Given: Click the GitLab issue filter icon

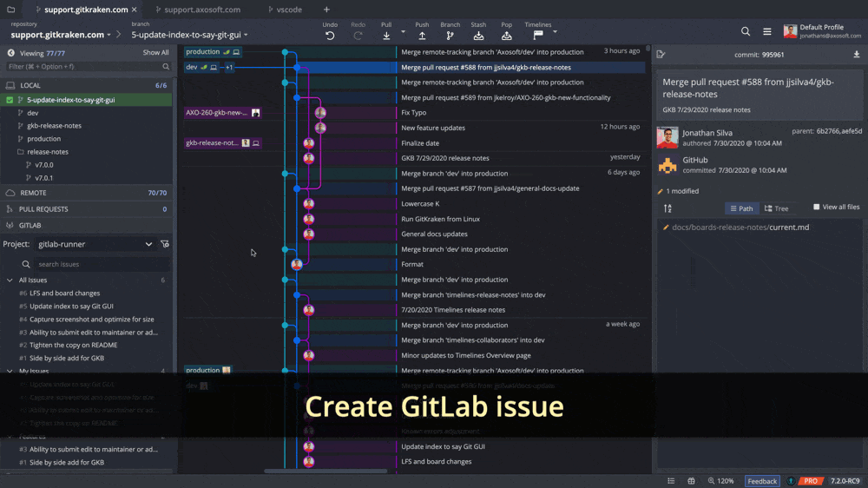Looking at the screenshot, I should pyautogui.click(x=164, y=244).
